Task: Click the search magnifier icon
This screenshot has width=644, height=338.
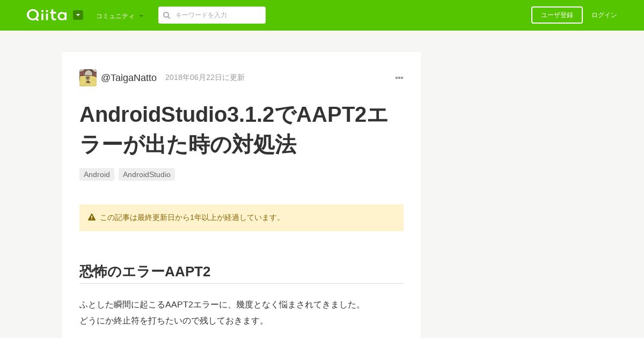Action: [x=167, y=15]
